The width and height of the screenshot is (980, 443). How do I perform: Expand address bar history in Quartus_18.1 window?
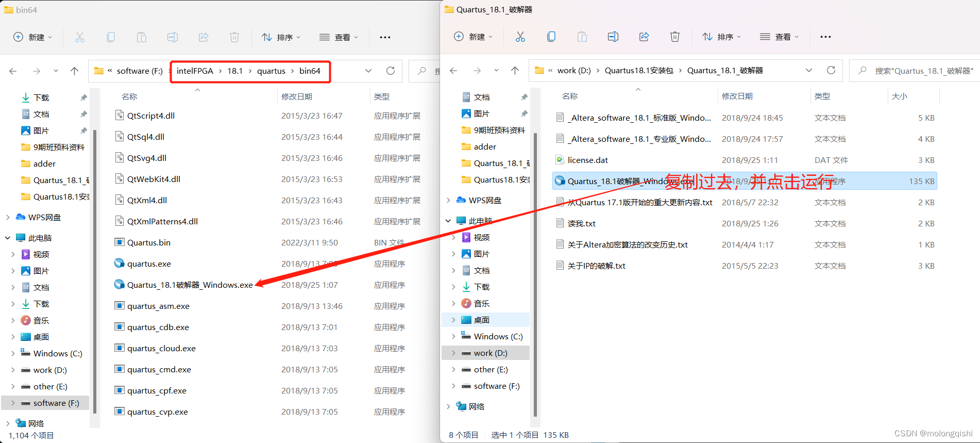pyautogui.click(x=809, y=70)
